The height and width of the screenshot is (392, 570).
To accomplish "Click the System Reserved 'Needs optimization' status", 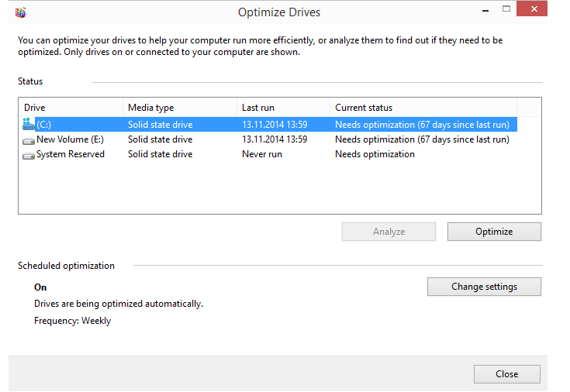I will 375,154.
